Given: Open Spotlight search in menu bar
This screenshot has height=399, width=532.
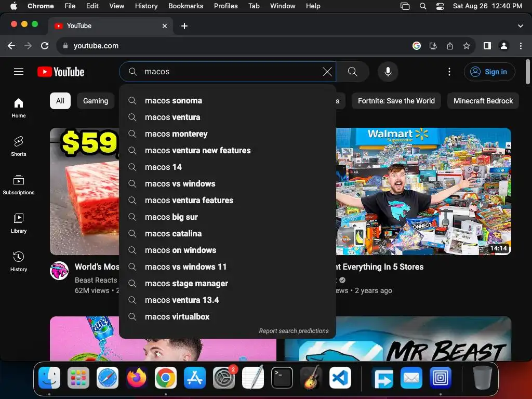Looking at the screenshot, I should pos(423,6).
